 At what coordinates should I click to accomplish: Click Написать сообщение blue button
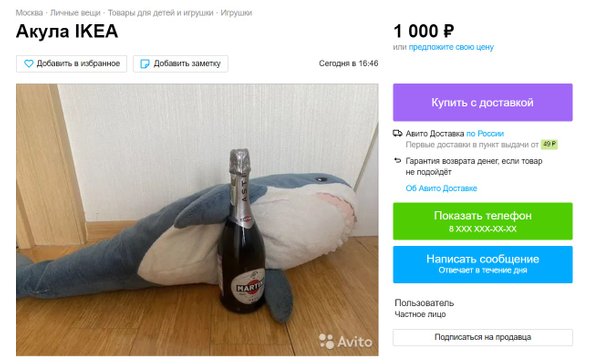pos(483,264)
